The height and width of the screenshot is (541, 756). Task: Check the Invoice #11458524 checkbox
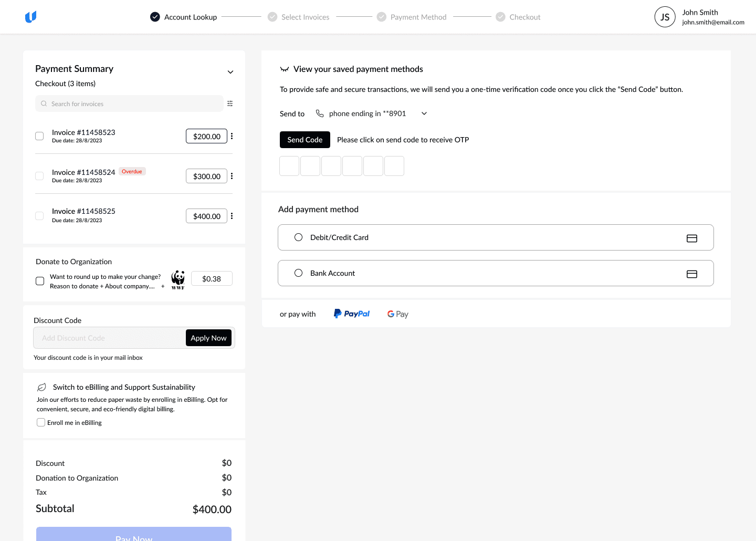click(39, 176)
